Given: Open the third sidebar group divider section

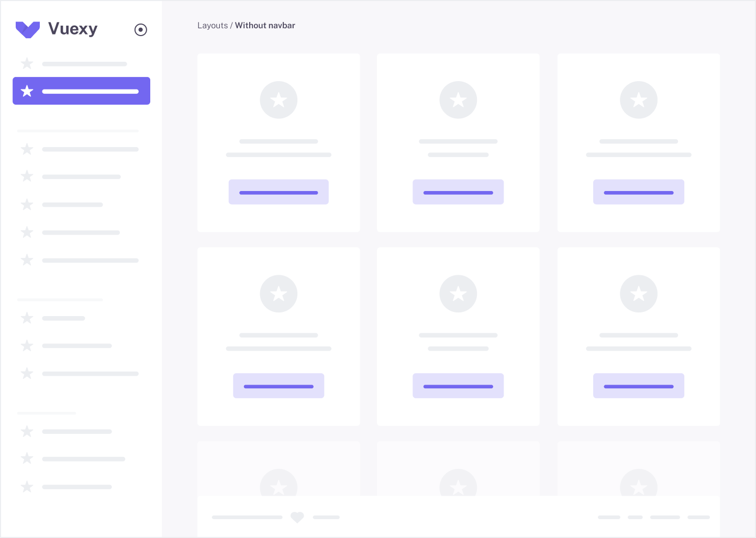Looking at the screenshot, I should click(x=47, y=413).
